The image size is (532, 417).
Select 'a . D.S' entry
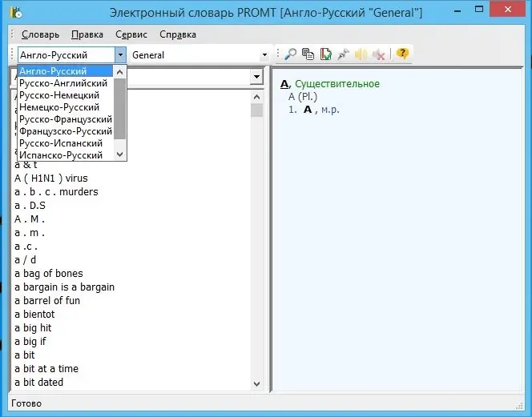[x=30, y=206]
